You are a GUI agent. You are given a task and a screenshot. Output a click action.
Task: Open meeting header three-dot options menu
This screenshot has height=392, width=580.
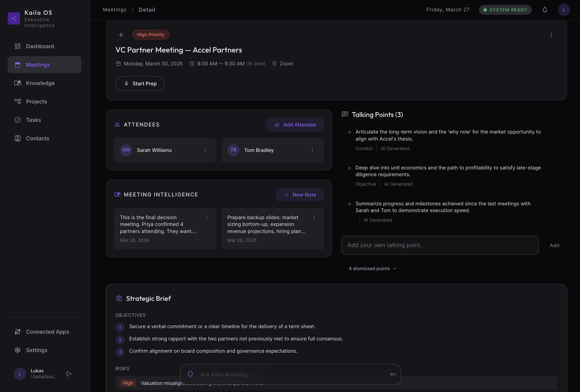click(x=551, y=35)
